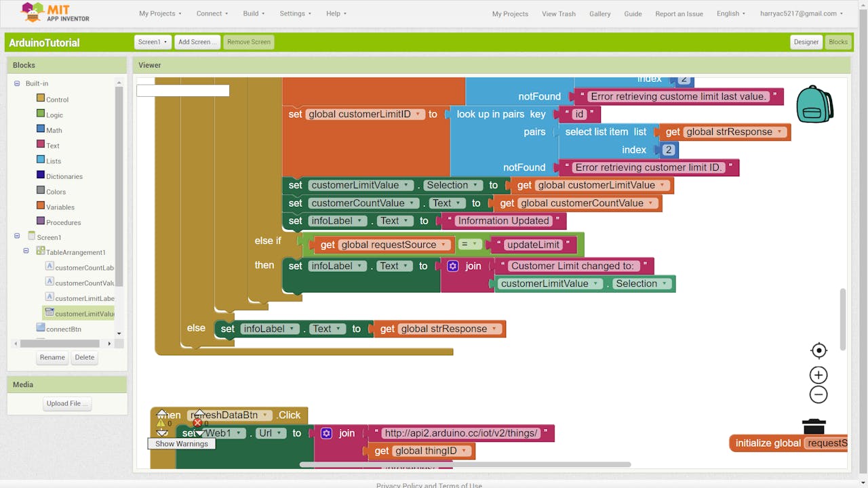The height and width of the screenshot is (488, 868).
Task: Open the Settings menu
Action: point(296,14)
